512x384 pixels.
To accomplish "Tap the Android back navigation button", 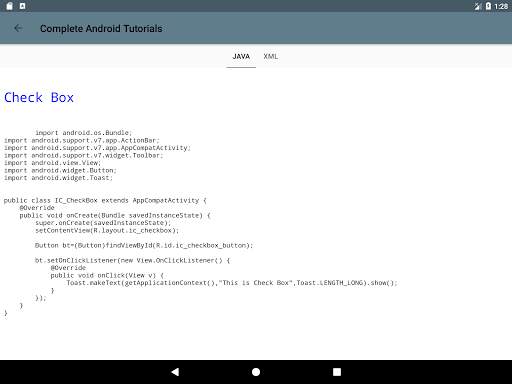I will click(x=175, y=372).
